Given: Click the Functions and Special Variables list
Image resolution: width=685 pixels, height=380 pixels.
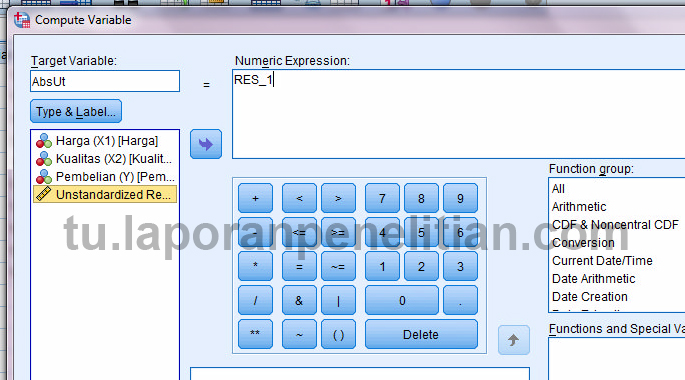Looking at the screenshot, I should 617,359.
